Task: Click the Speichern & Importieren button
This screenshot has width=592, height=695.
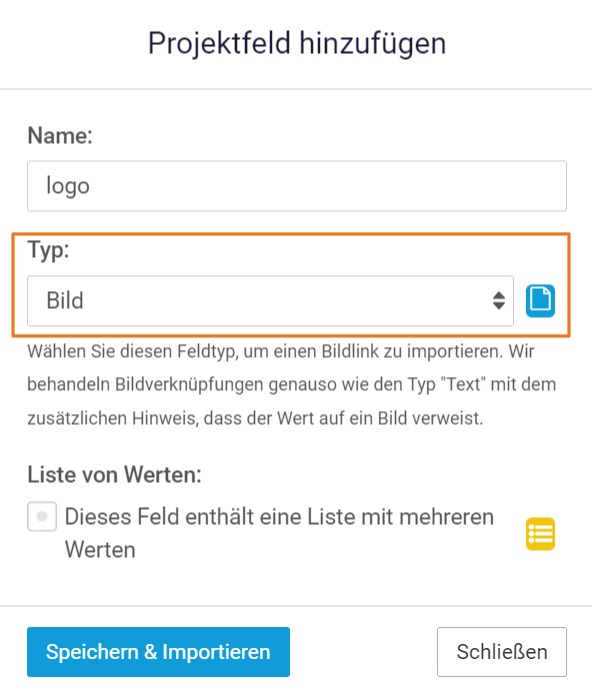Action: (x=158, y=652)
